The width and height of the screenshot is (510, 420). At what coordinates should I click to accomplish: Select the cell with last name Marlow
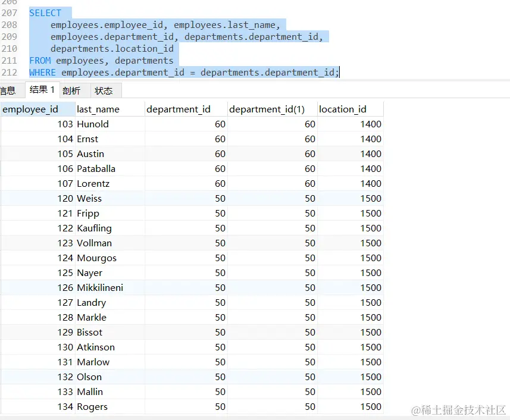click(x=110, y=362)
